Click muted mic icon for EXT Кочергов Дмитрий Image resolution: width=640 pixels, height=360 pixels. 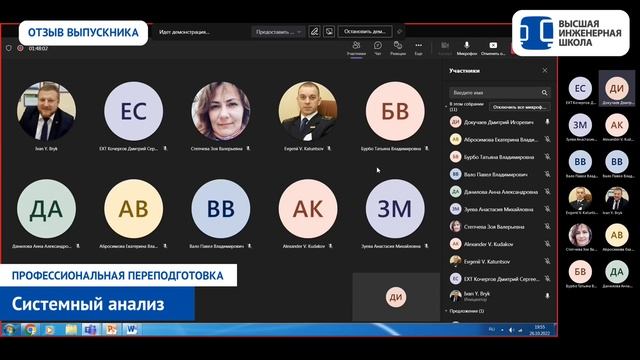click(547, 279)
